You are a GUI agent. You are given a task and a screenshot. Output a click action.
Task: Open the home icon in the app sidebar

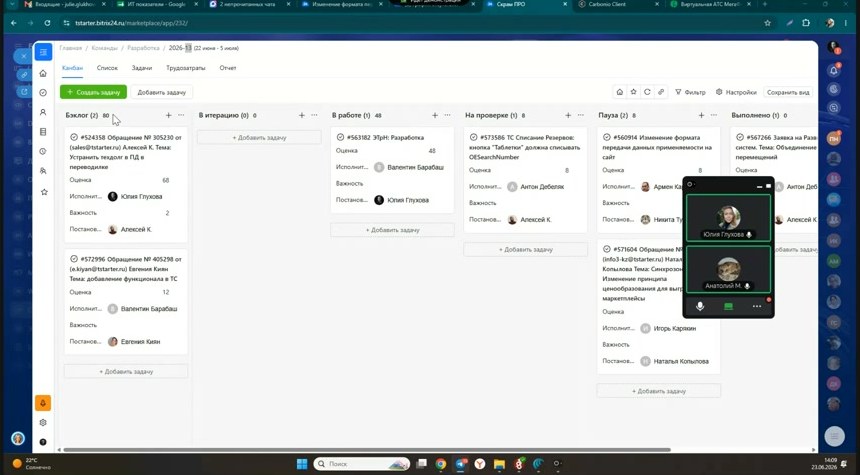coord(43,73)
